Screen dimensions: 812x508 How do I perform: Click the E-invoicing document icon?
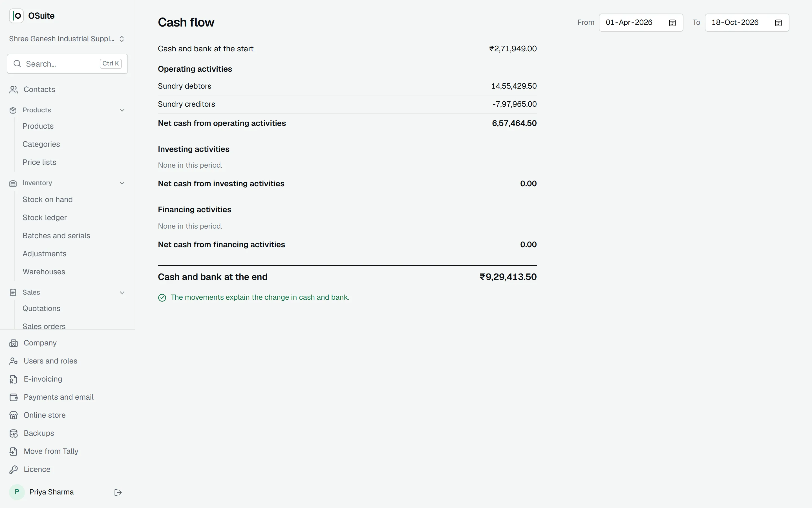click(x=14, y=379)
